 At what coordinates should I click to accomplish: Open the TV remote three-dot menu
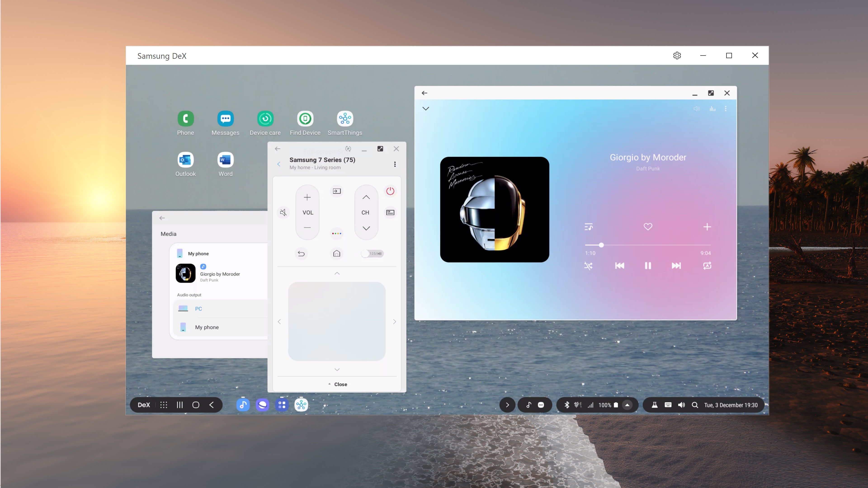(x=395, y=164)
